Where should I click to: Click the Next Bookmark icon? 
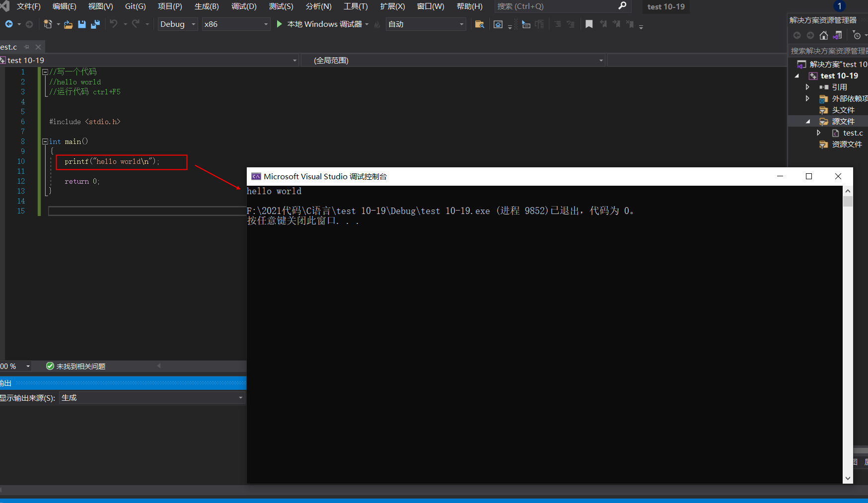[x=616, y=24]
